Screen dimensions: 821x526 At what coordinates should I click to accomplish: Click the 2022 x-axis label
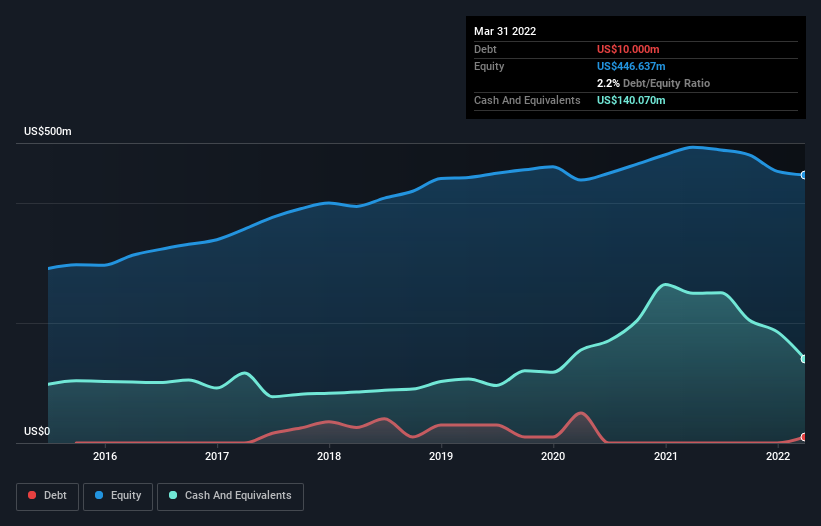point(778,456)
